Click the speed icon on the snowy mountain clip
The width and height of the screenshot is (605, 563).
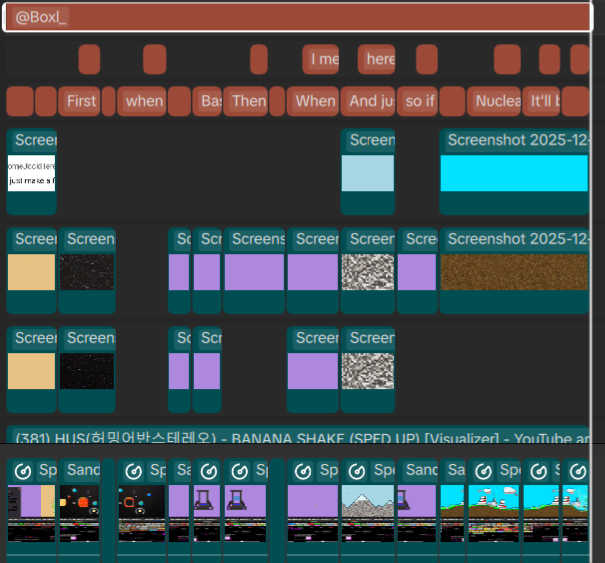coord(355,471)
